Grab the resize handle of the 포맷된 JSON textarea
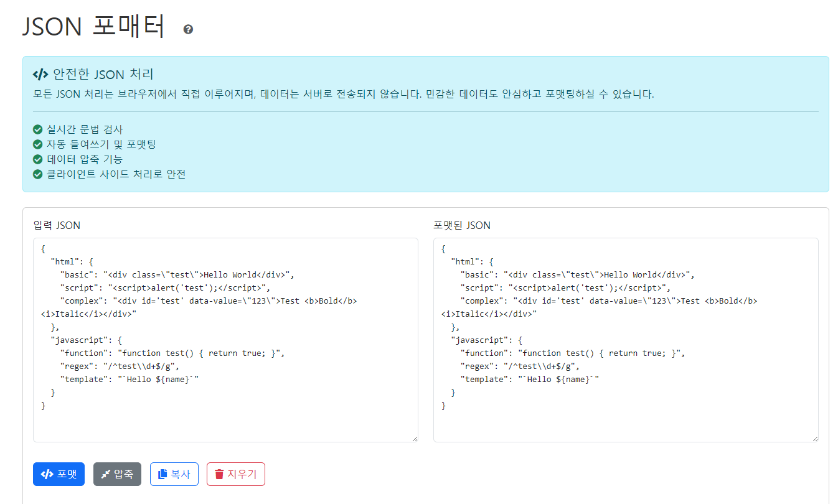The width and height of the screenshot is (838, 504). pos(814,438)
